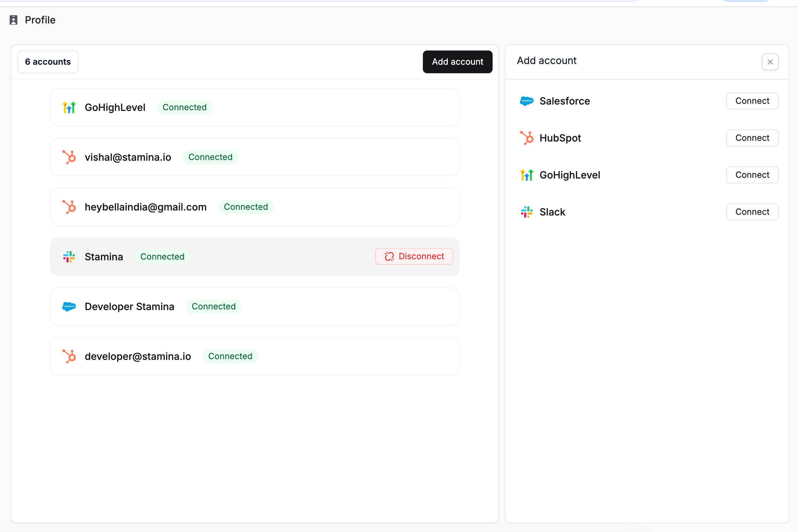Image resolution: width=798 pixels, height=532 pixels.
Task: Select the vishal@stamina.io account name
Action: click(128, 157)
